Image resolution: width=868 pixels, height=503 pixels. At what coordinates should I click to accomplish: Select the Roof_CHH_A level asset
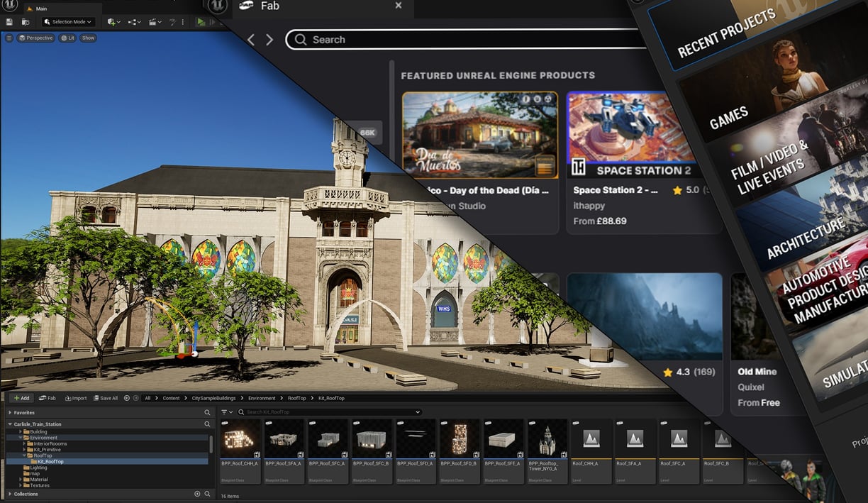pos(592,451)
